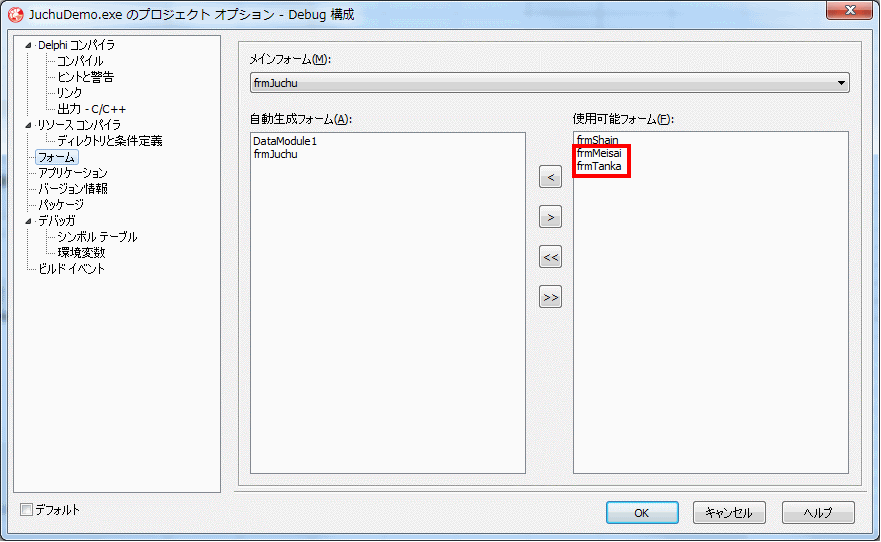
Task: Close the project options dialog
Action: (850, 10)
